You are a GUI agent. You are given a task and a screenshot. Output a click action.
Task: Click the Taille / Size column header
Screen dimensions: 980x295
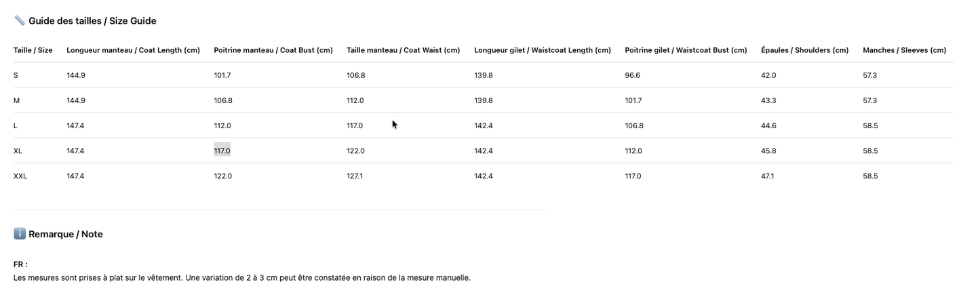pyautogui.click(x=33, y=50)
